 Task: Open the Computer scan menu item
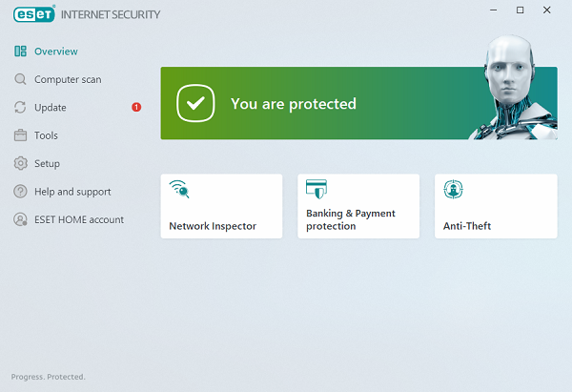(x=67, y=79)
